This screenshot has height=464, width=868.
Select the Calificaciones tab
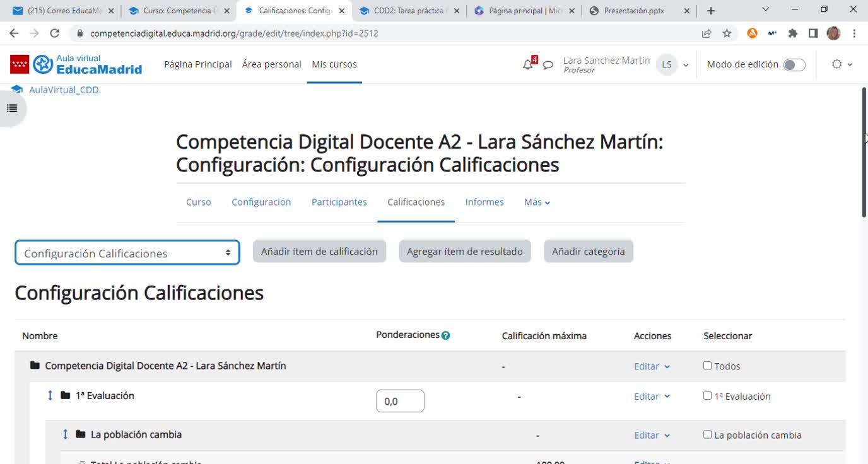point(416,202)
